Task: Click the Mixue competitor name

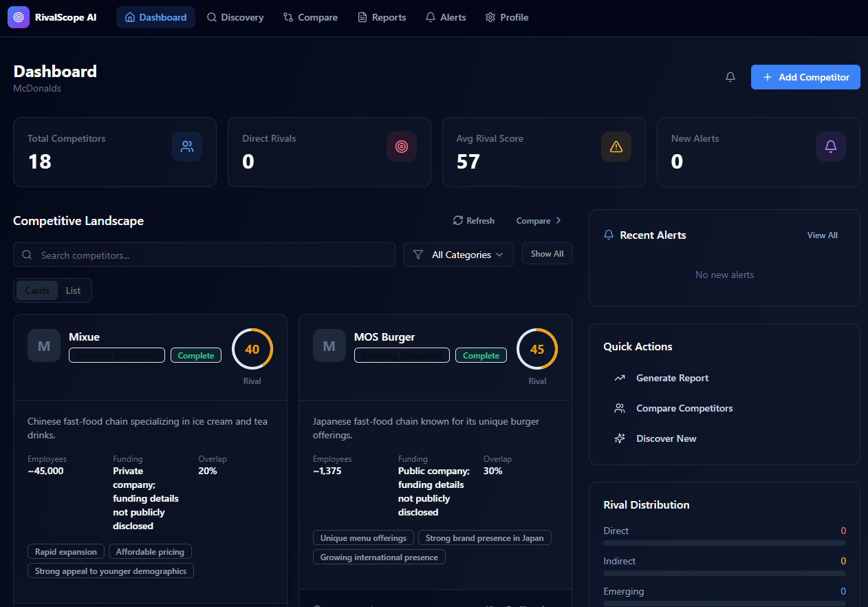Action: [84, 337]
